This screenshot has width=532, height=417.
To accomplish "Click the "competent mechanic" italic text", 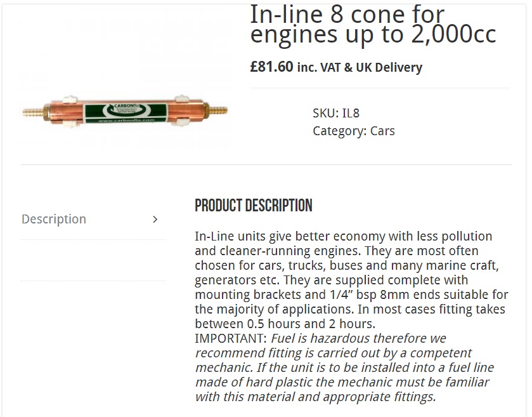I will pyautogui.click(x=433, y=353).
